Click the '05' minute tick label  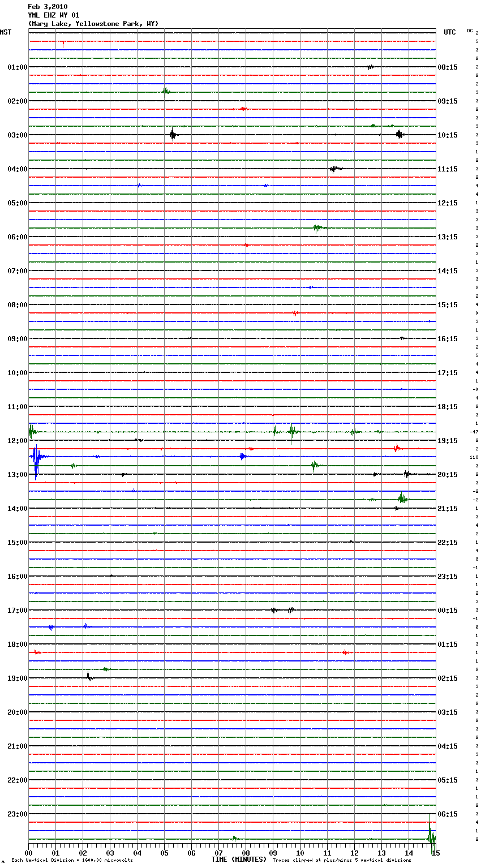click(164, 853)
